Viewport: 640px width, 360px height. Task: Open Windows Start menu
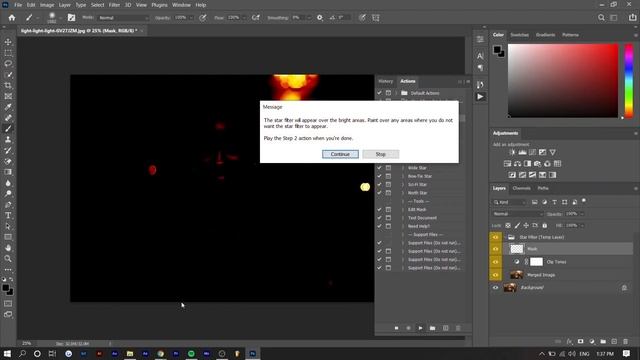(x=7, y=353)
